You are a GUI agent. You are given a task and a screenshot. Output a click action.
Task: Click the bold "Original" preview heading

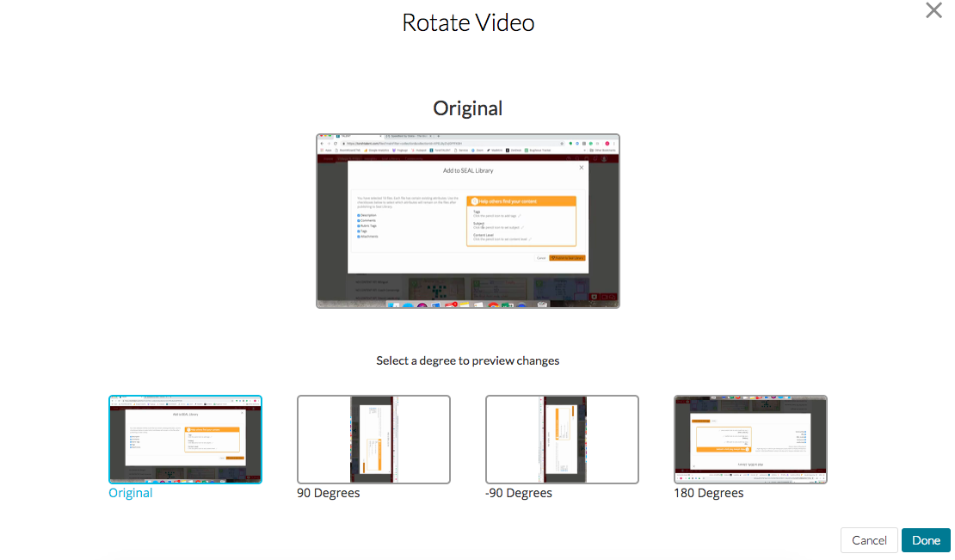tap(468, 108)
